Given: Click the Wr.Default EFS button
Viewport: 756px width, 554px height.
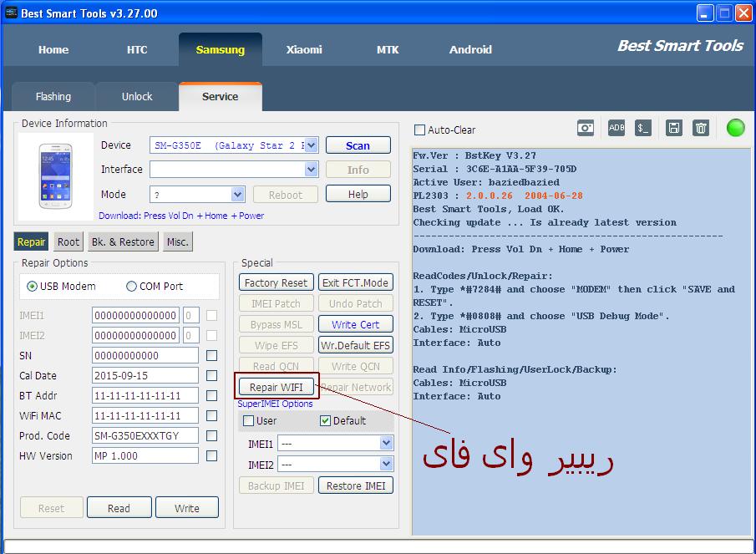Looking at the screenshot, I should [355, 345].
